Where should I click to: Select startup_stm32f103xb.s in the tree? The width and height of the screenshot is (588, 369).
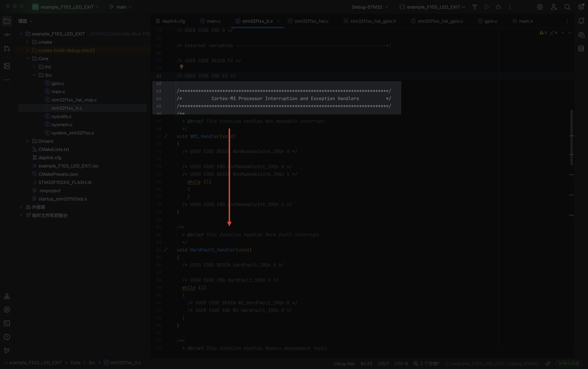62,199
